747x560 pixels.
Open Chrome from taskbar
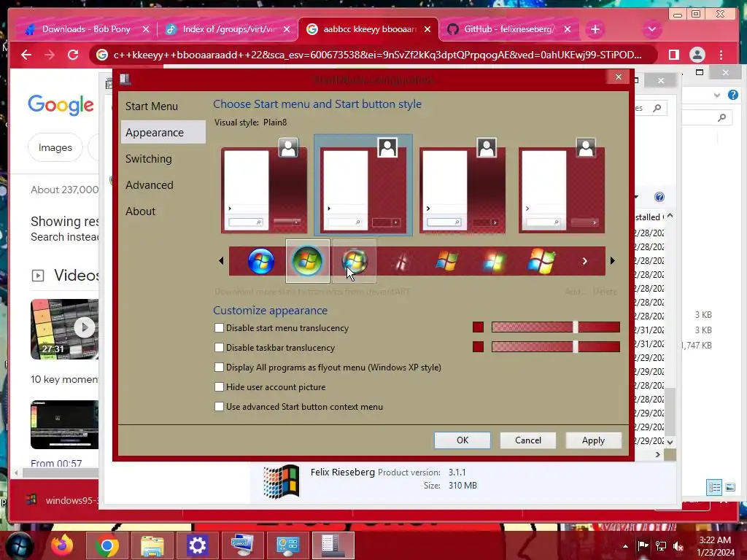coord(107,545)
